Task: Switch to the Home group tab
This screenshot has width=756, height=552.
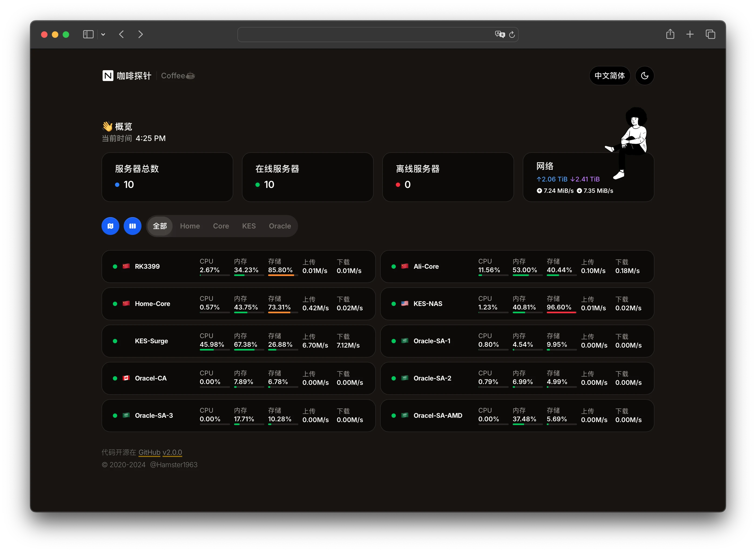Action: coord(190,226)
